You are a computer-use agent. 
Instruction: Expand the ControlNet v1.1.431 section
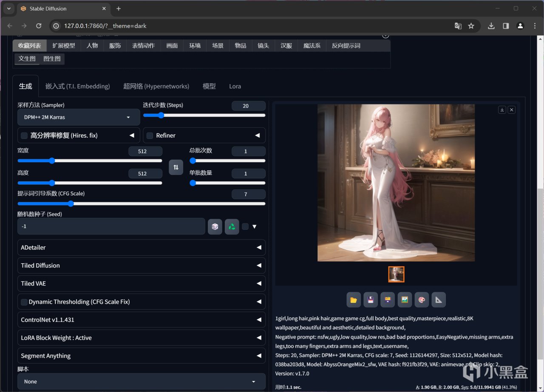pyautogui.click(x=141, y=320)
